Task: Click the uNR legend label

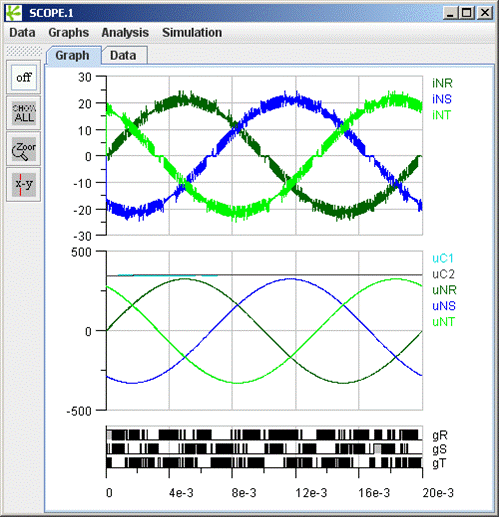Action: pyautogui.click(x=444, y=290)
